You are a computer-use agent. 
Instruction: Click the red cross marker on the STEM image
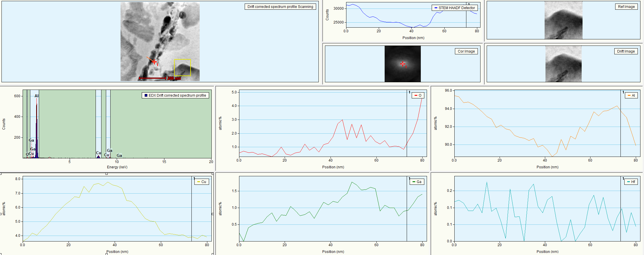[154, 62]
